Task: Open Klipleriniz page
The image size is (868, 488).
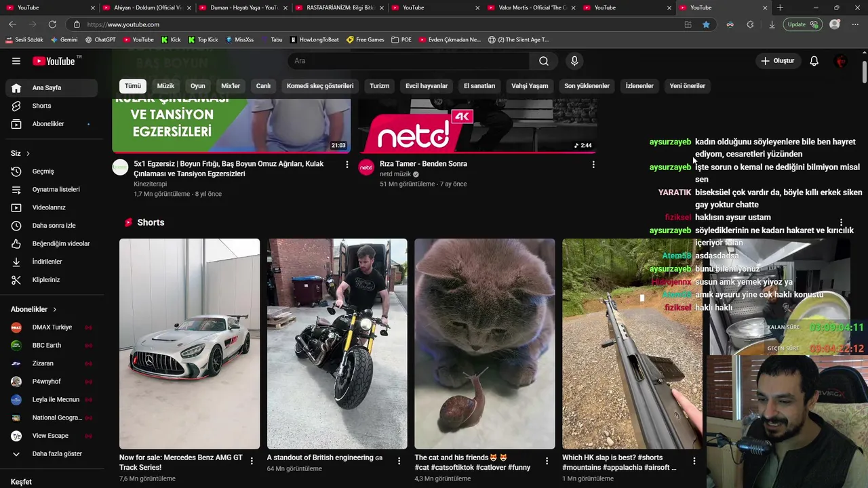Action: 52,279
